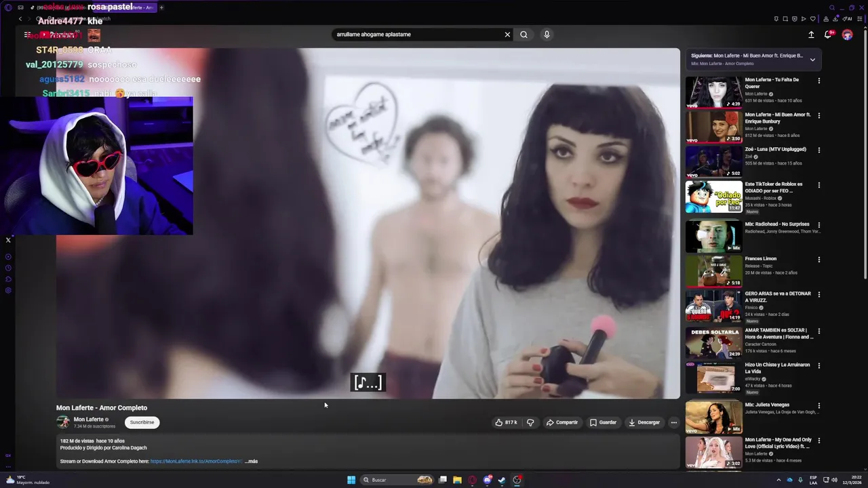Open more actions menu below the video
The image size is (868, 488).
point(673,422)
